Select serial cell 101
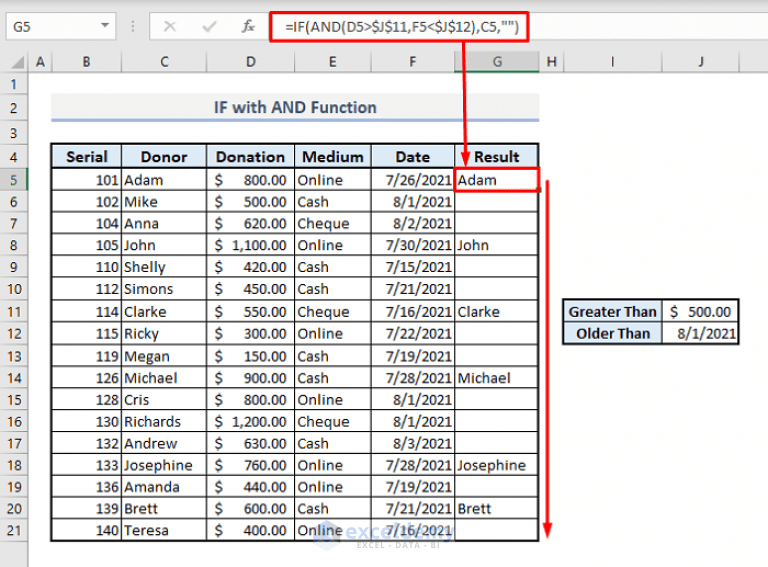 click(x=87, y=180)
